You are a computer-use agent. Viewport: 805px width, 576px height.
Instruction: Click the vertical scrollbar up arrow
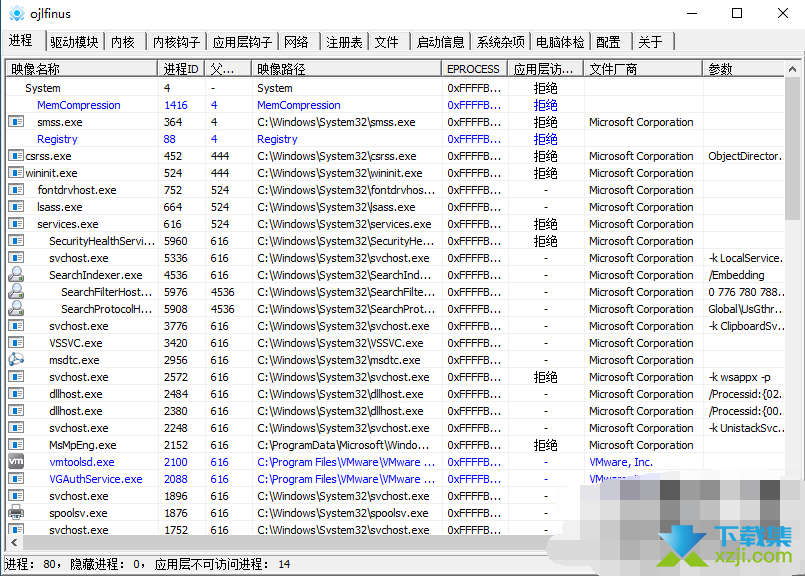pyautogui.click(x=792, y=69)
